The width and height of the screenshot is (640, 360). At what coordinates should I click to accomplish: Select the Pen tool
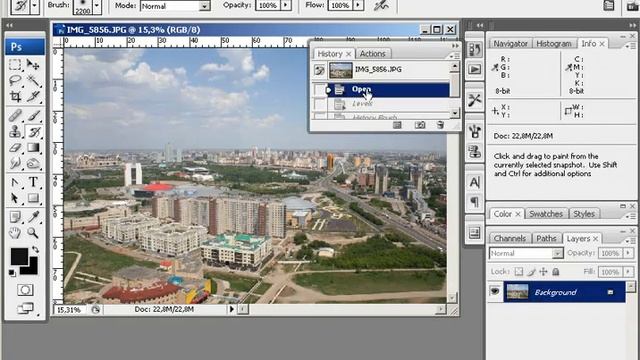[x=15, y=182]
